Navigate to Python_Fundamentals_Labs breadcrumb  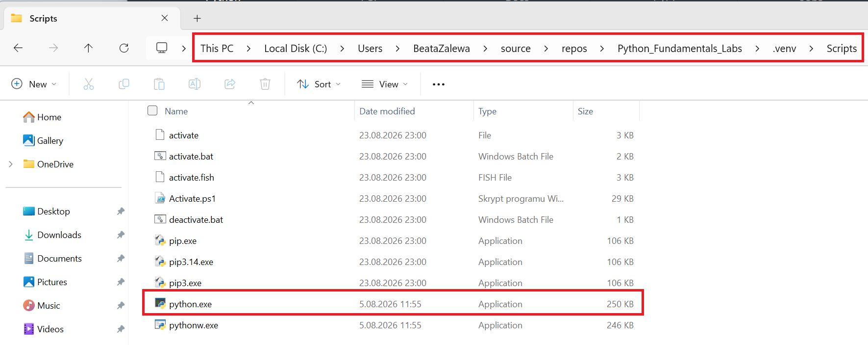coord(679,48)
